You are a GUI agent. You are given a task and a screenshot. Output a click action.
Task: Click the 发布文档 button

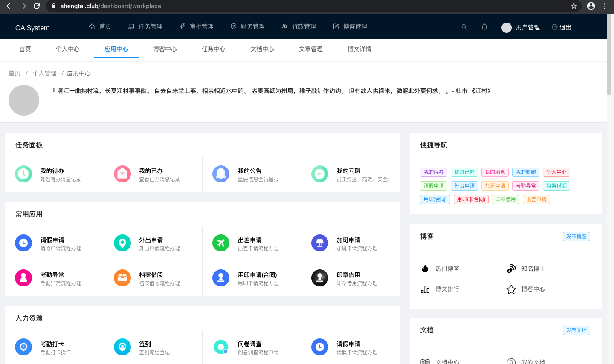click(x=576, y=330)
